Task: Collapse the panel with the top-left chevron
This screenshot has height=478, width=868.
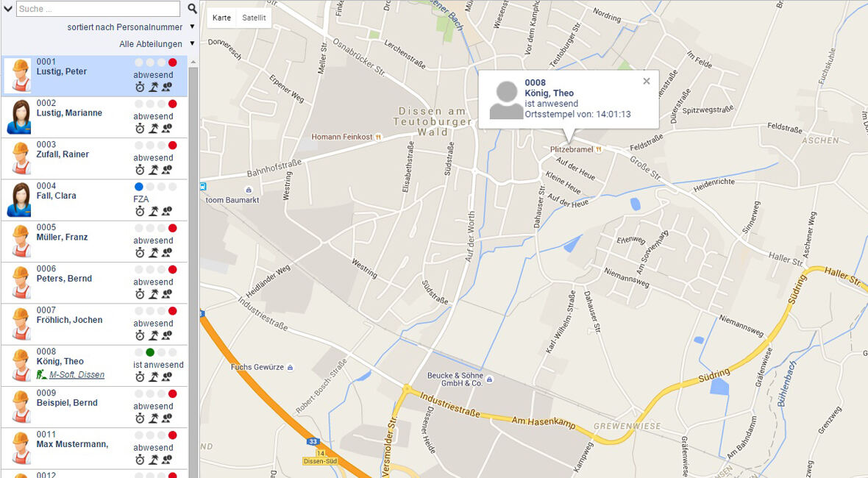Action: 8,9
